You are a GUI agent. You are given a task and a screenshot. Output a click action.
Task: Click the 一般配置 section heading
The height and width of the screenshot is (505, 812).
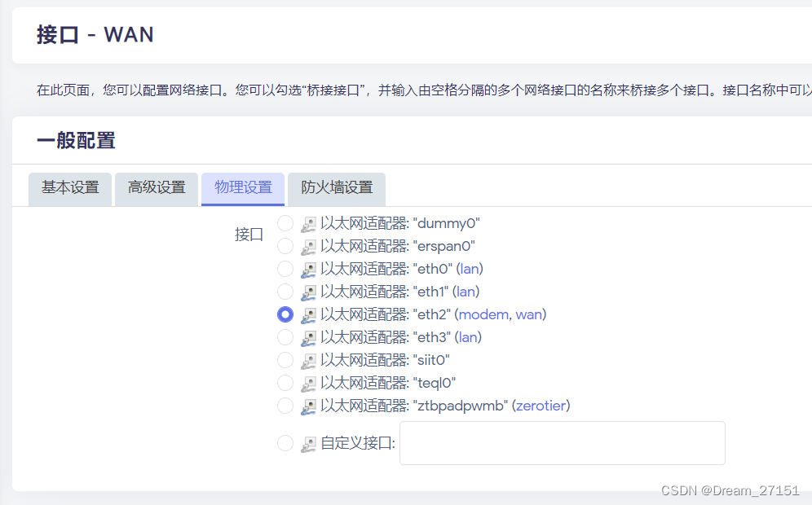[x=76, y=141]
